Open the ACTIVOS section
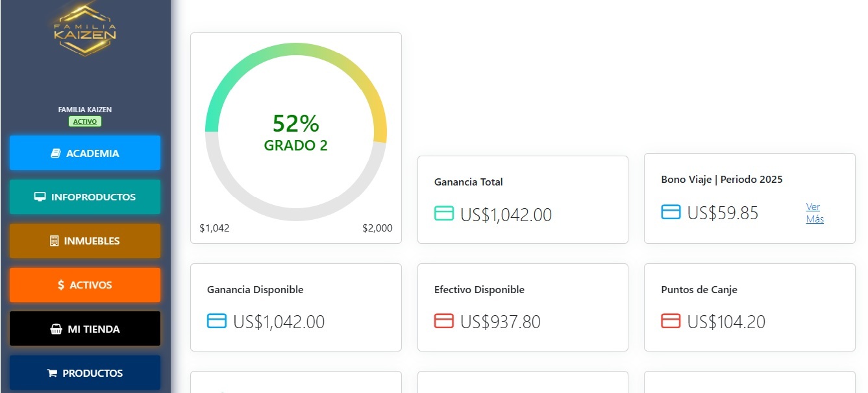Viewport: 868px width, 393px height. (x=85, y=285)
